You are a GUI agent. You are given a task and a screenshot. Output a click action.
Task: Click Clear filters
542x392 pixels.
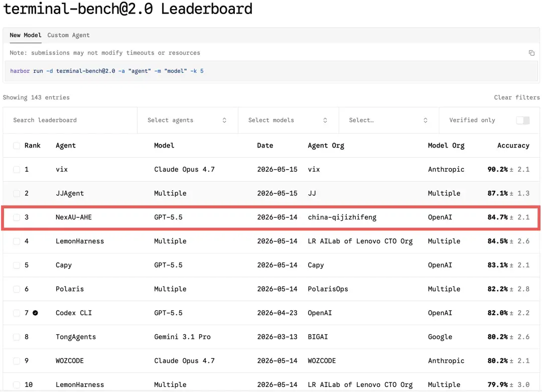coord(517,97)
